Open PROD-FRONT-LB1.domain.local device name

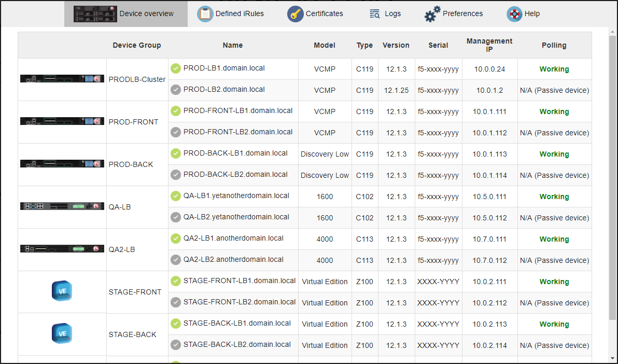click(238, 111)
